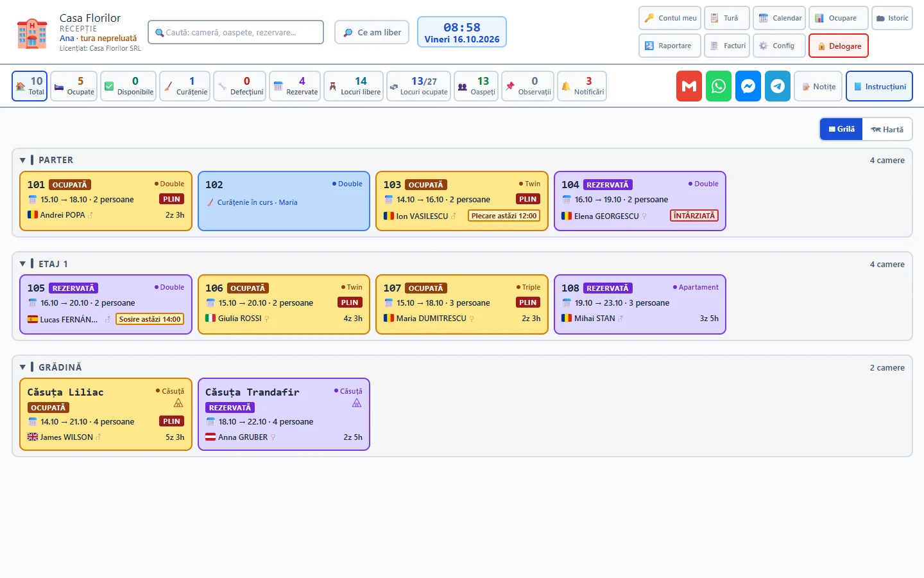The width and height of the screenshot is (924, 578).
Task: Click the calendar icon in room 107 card
Action: click(388, 303)
